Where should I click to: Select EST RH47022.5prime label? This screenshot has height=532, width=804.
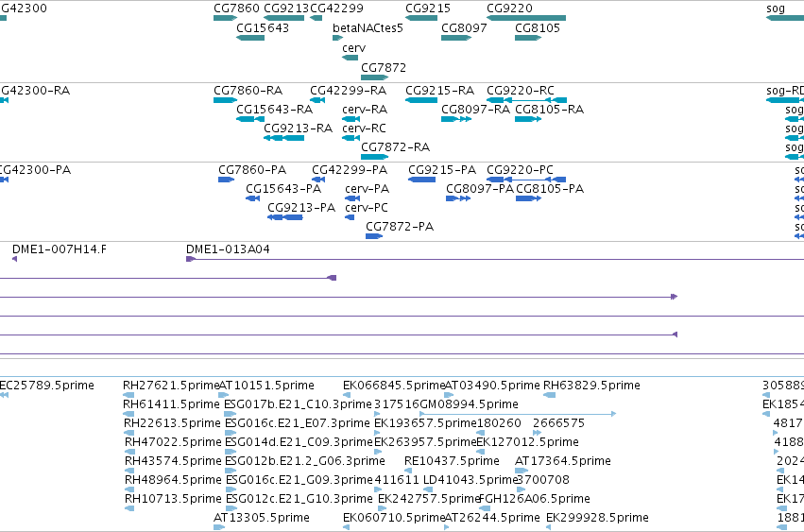click(173, 443)
